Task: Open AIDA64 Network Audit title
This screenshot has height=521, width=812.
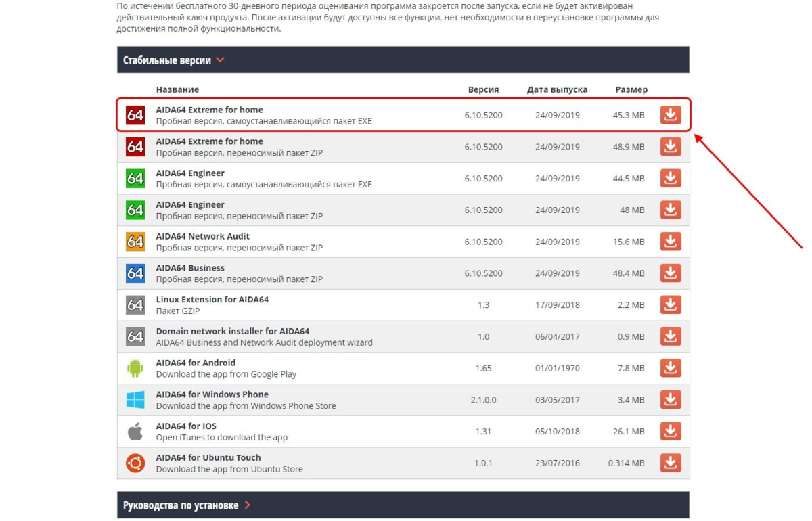Action: [202, 236]
